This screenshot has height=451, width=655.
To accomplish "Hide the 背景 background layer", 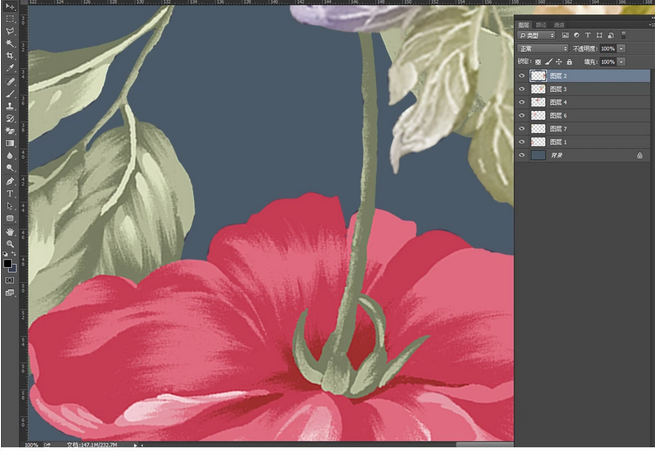I will click(522, 155).
